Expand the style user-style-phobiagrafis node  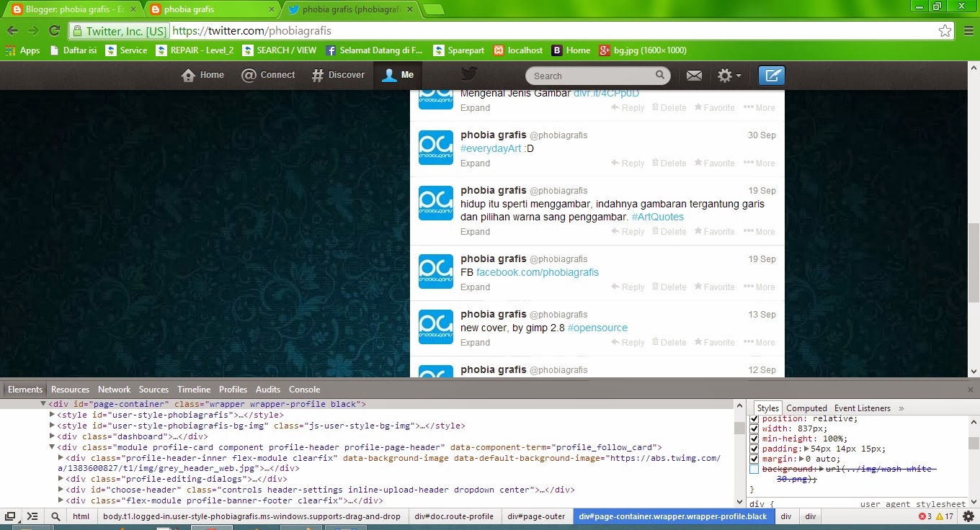52,415
